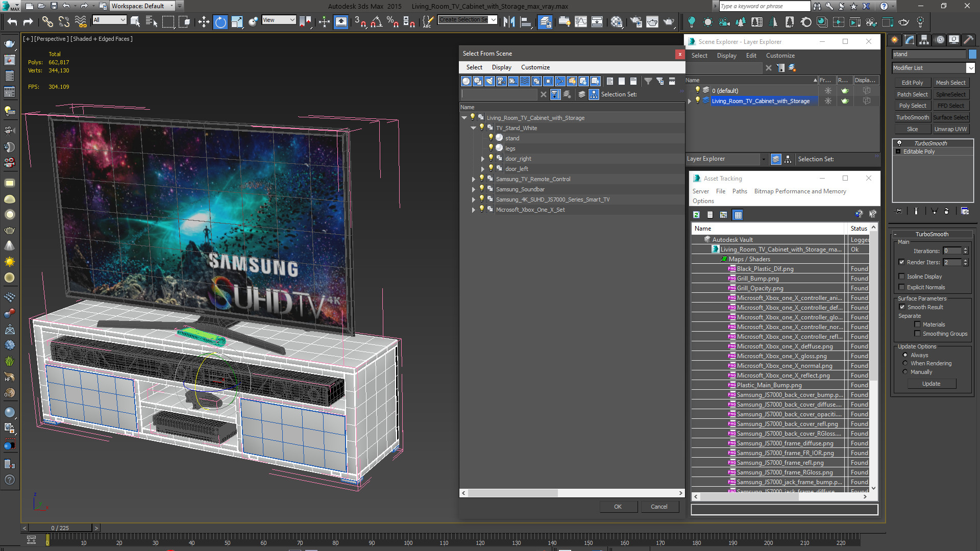Screen dimensions: 980x551
Task: Open the Hierarchy command panel tab
Action: 924,40
